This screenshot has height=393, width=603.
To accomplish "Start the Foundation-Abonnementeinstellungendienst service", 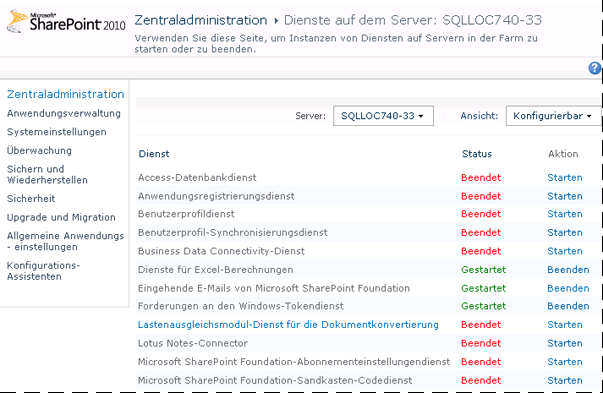I will click(565, 362).
